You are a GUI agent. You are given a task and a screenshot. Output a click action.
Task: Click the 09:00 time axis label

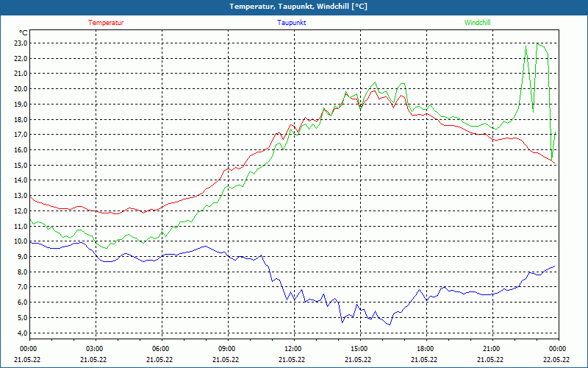pos(226,349)
